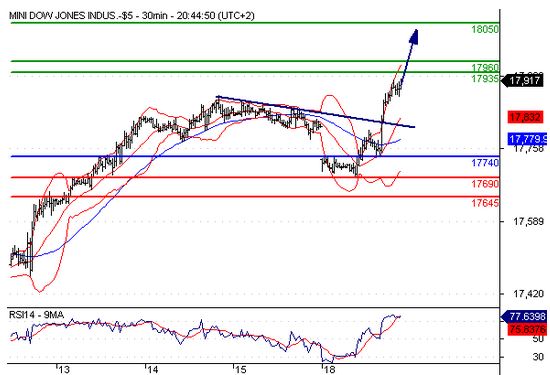
Task: Select the 17740 pivot level label
Action: [x=485, y=163]
